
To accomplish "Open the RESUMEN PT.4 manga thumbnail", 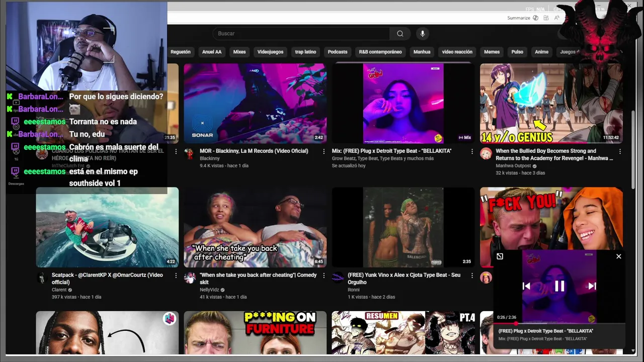I will coord(403,333).
